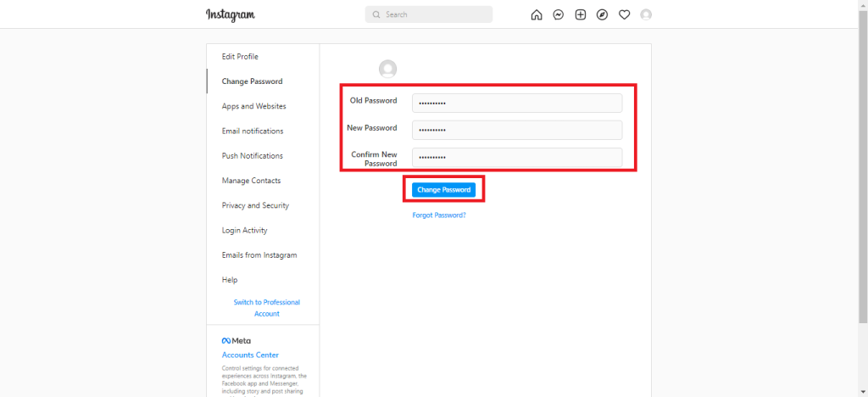868x397 pixels.
Task: Click the Instagram logo
Action: tap(231, 15)
